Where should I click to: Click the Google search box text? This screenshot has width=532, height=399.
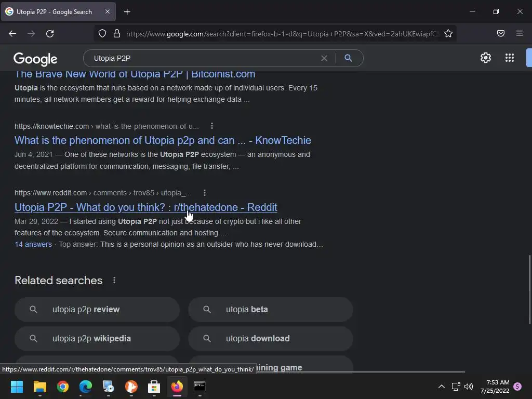(x=112, y=58)
